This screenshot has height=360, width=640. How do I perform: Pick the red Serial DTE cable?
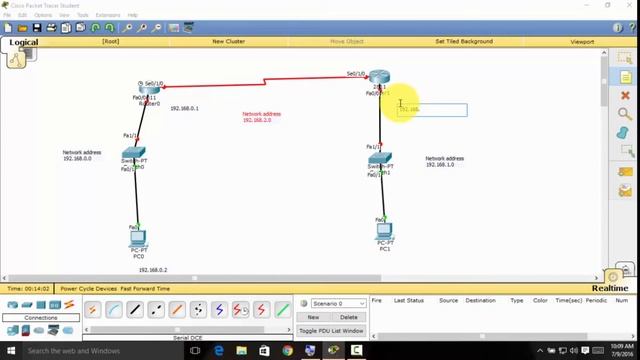point(262,310)
